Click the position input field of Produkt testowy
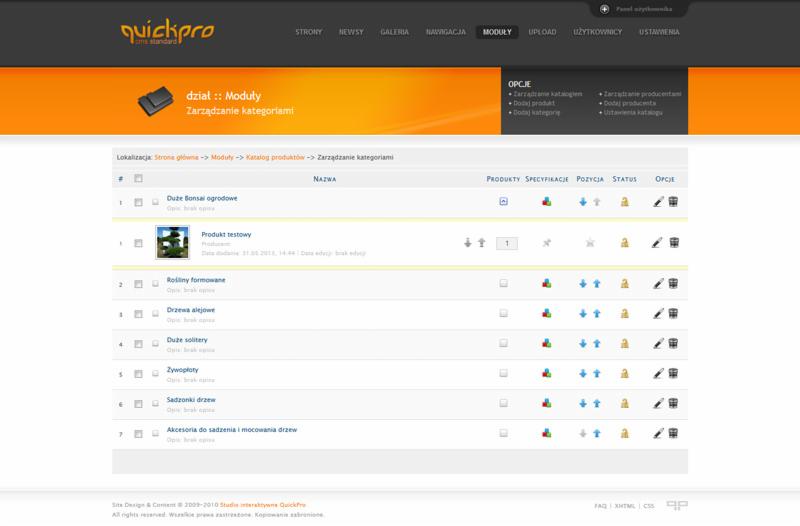This screenshot has width=800, height=526. click(x=507, y=243)
